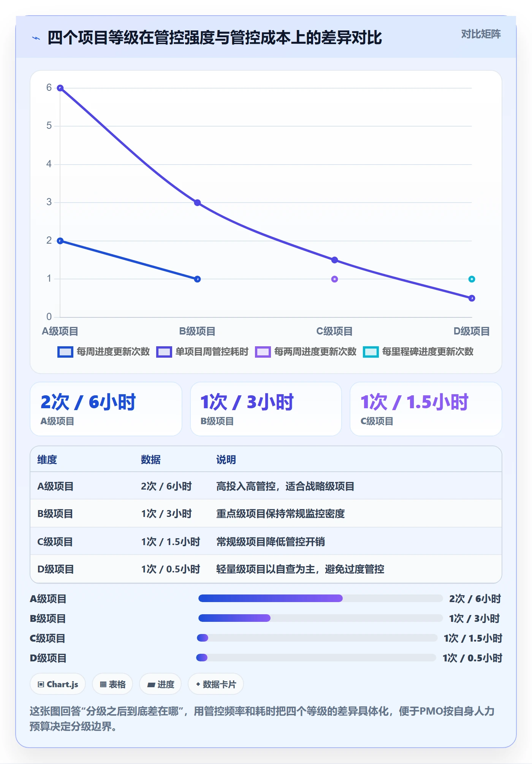Click the 数据 column header
This screenshot has height=764, width=532.
pos(151,460)
